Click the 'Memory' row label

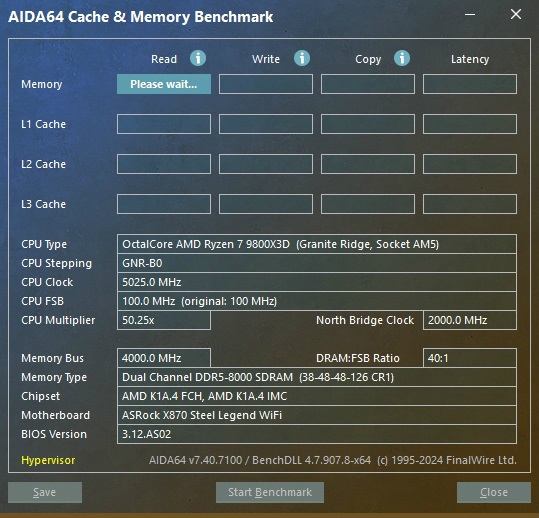coord(42,84)
